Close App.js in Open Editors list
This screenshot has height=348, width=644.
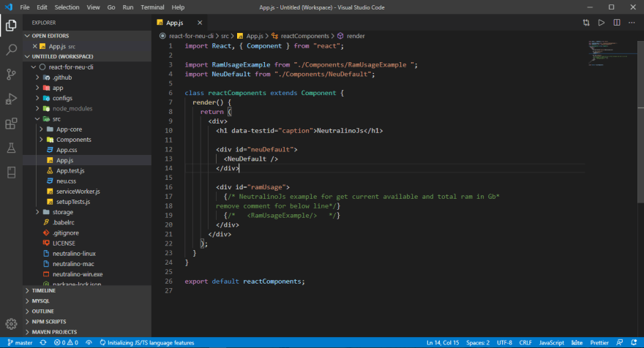click(x=35, y=46)
